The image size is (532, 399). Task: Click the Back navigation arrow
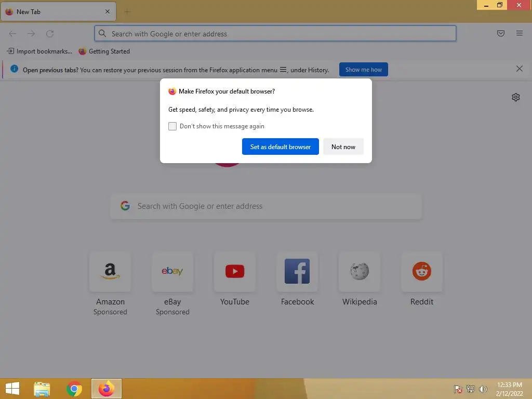pyautogui.click(x=12, y=34)
